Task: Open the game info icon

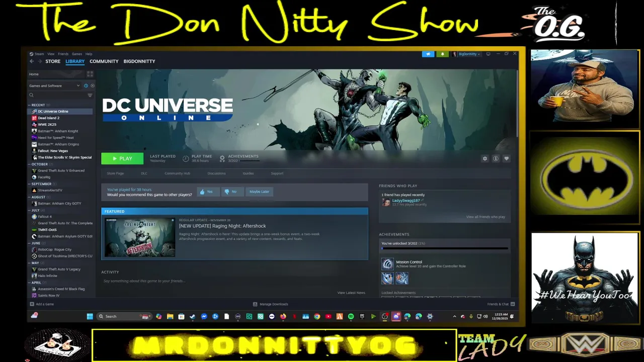Action: click(496, 158)
